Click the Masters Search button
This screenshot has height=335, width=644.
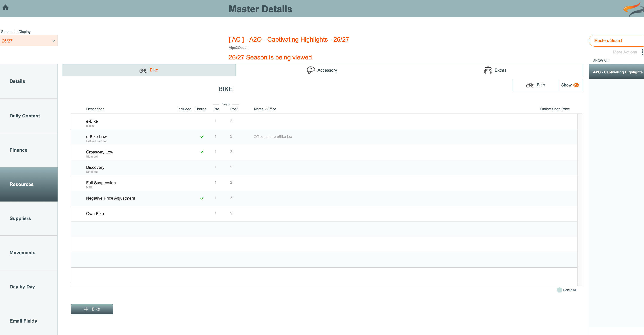616,41
